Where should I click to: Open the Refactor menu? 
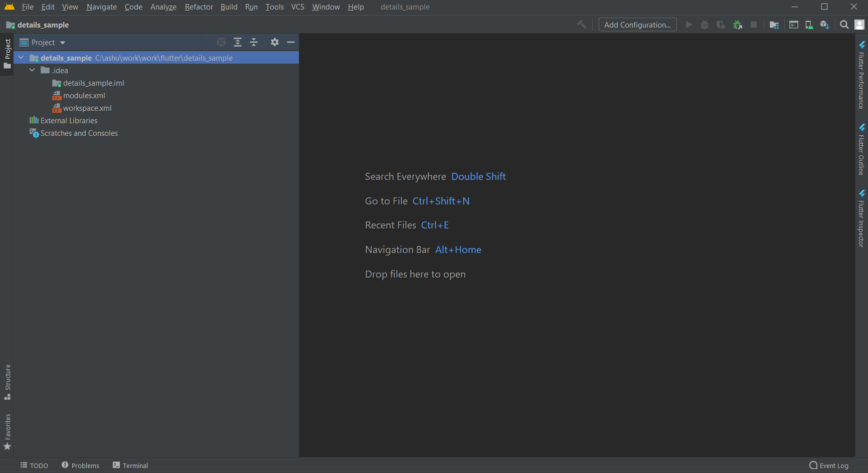199,7
